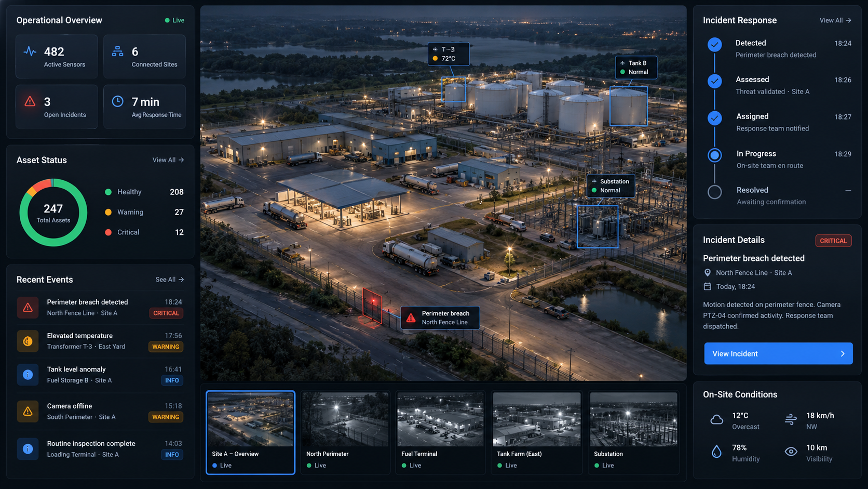The image size is (868, 489).
Task: Click the Warning orange legend dot
Action: [x=108, y=212]
